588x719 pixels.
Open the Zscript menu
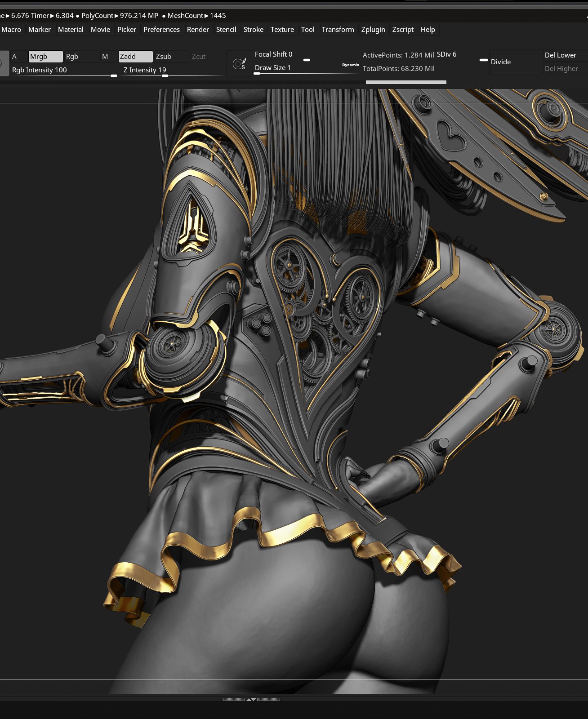[x=403, y=30]
